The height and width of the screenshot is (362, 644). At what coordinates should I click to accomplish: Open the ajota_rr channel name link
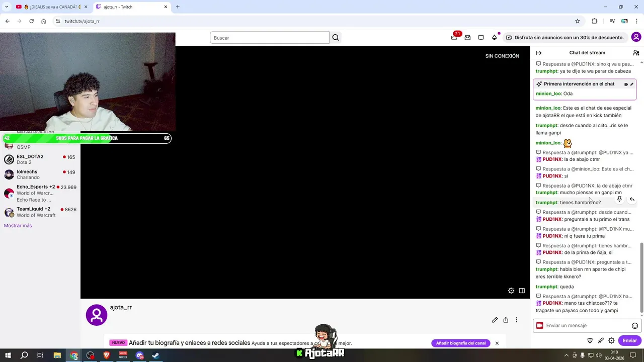[x=121, y=307]
